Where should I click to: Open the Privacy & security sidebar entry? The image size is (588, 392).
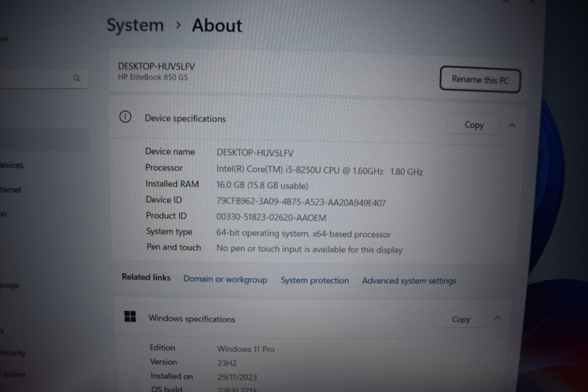click(13, 353)
